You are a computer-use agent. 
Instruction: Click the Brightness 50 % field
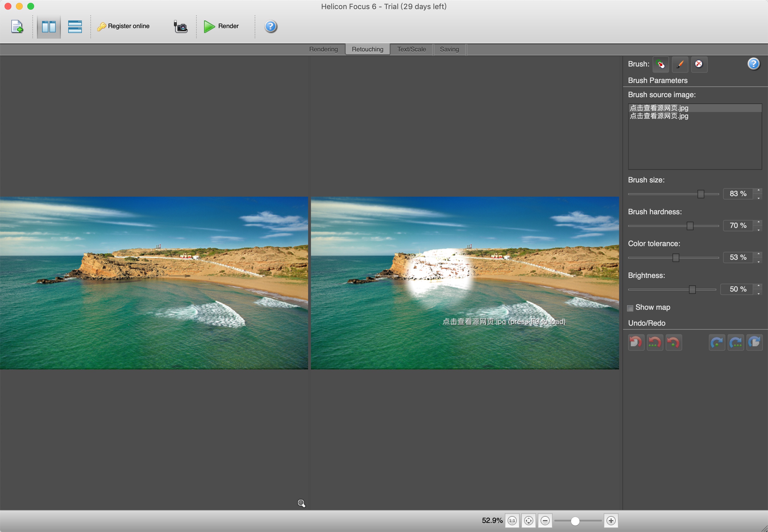pos(736,289)
